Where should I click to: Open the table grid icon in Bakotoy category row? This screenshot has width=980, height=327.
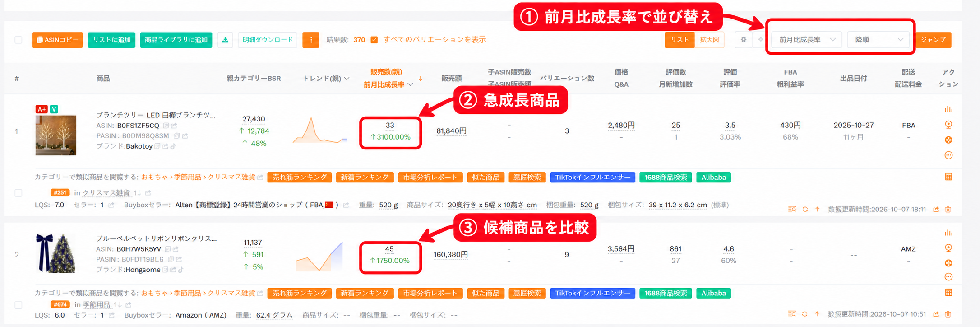tap(948, 177)
